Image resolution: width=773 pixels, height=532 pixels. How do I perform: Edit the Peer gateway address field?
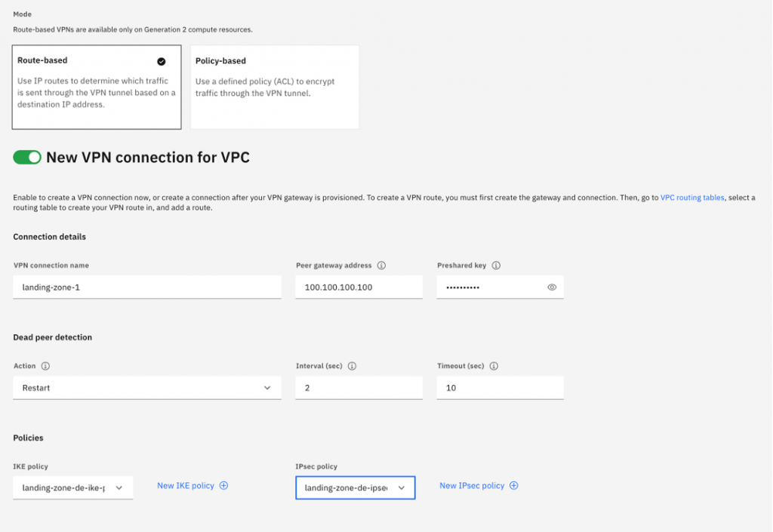[358, 287]
